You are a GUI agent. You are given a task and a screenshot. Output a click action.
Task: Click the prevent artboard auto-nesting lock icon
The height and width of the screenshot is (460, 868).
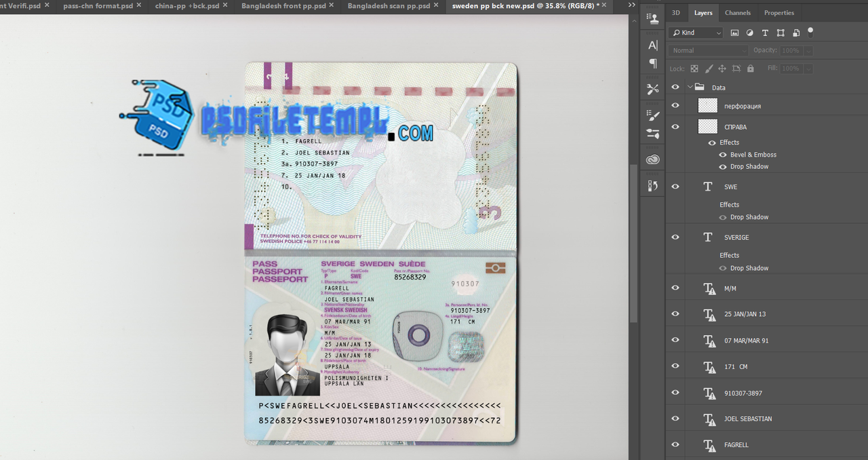pos(736,69)
